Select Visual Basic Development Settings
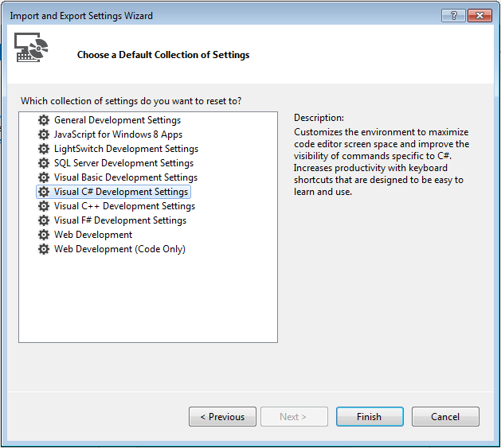 126,177
